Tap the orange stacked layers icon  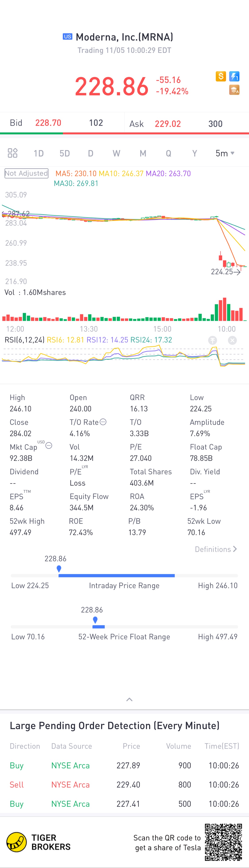234,90
